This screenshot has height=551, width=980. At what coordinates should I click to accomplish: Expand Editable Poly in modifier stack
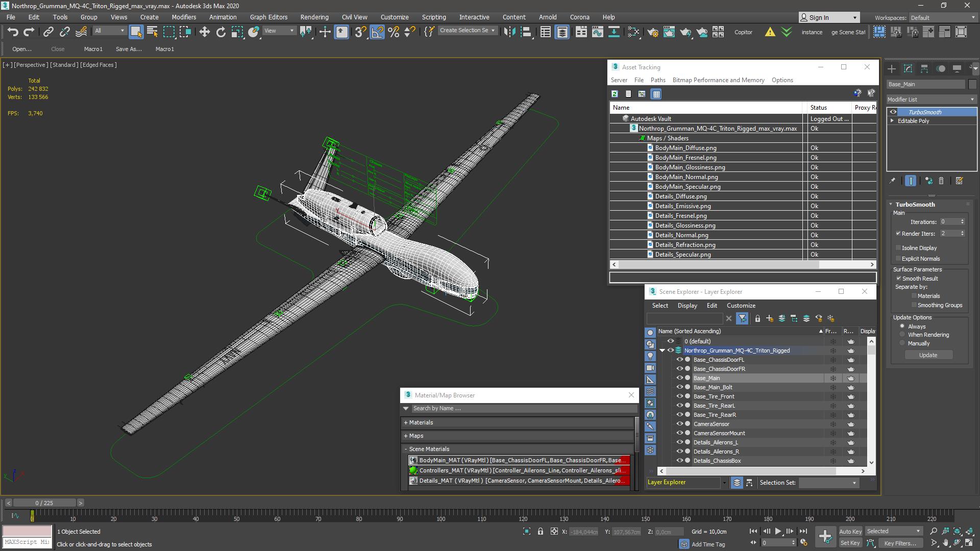892,121
